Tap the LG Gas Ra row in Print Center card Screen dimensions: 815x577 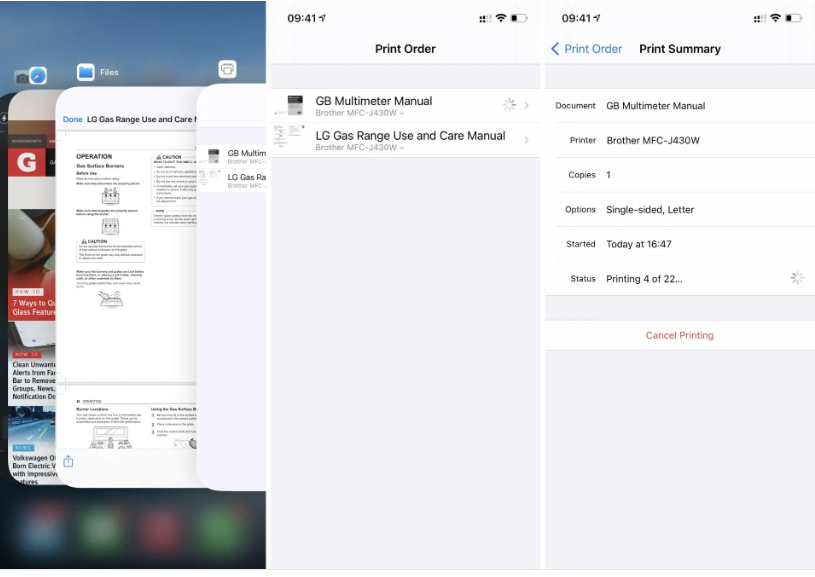coord(232,180)
